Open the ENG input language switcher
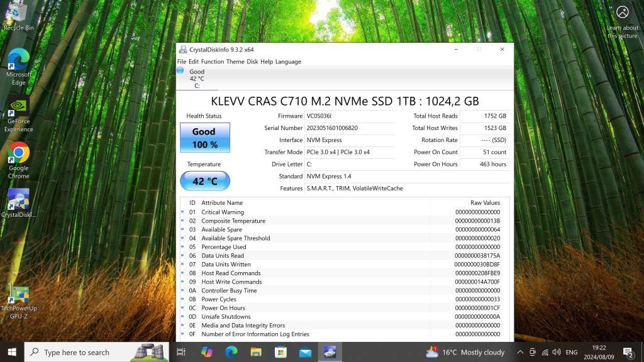 pyautogui.click(x=571, y=352)
